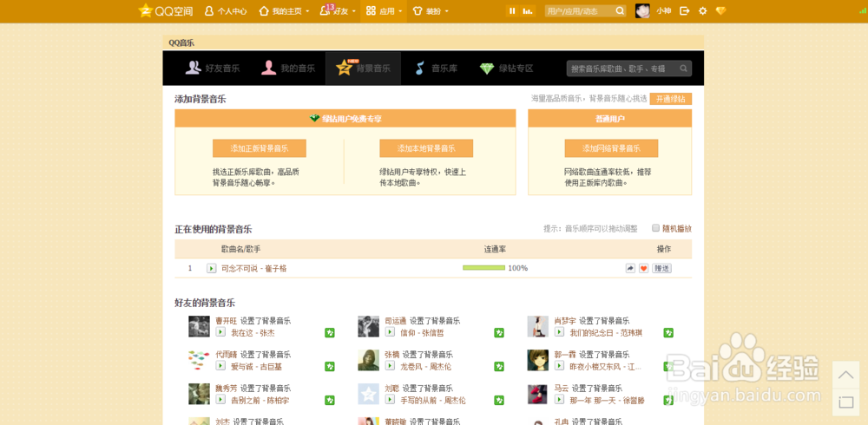Open friend name link 肖梦宇
Image resolution: width=868 pixels, height=425 pixels.
tap(565, 321)
